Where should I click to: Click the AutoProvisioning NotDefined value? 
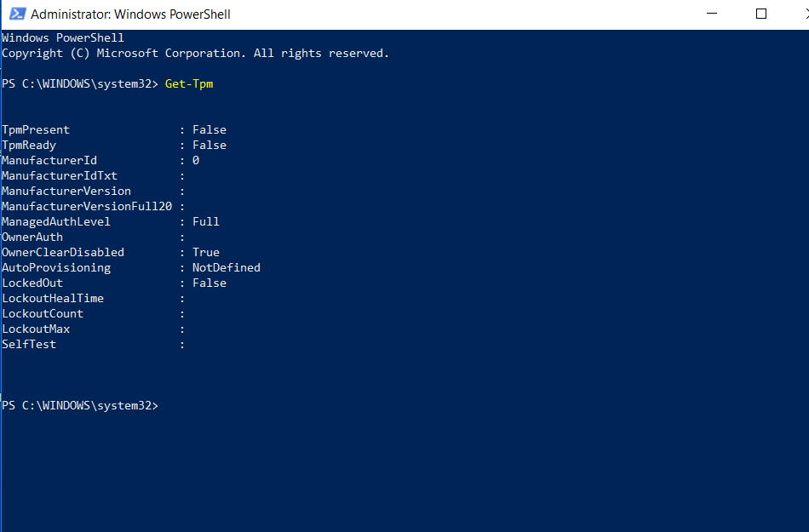pyautogui.click(x=226, y=267)
